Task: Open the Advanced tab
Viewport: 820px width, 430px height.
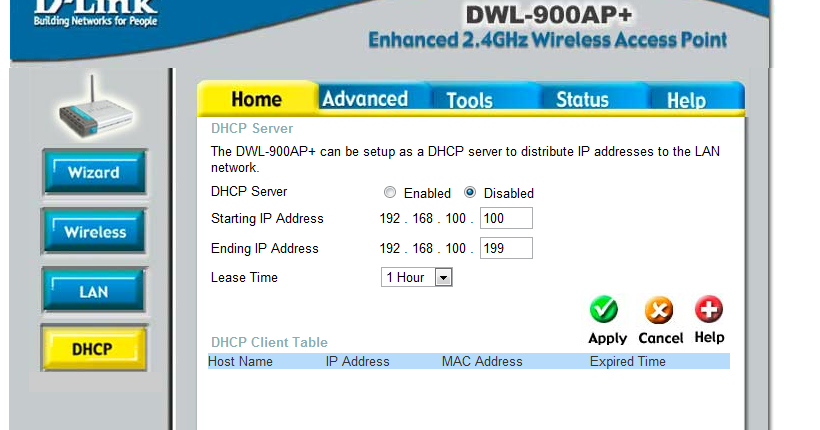Action: pos(365,99)
